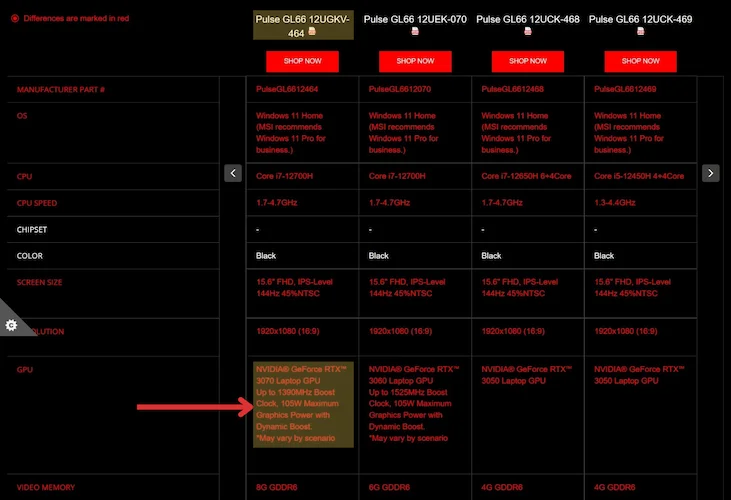Go to previous models with left chevron

(x=233, y=173)
